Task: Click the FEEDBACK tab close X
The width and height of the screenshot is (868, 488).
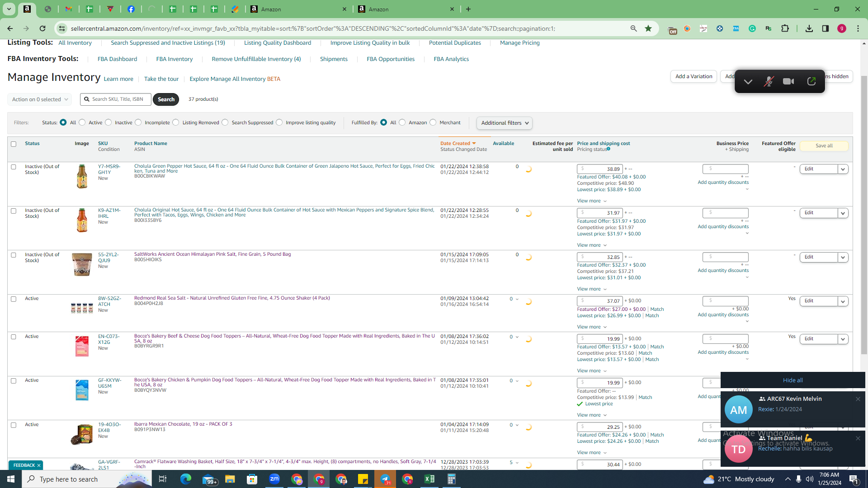Action: pos(39,465)
